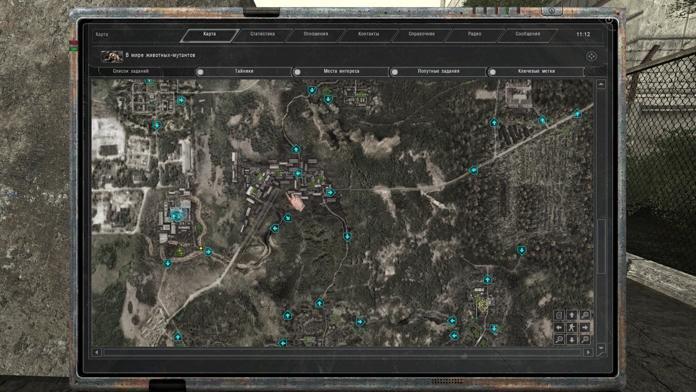The image size is (696, 392).
Task: Toggle the Тайники map filter
Action: (x=201, y=71)
